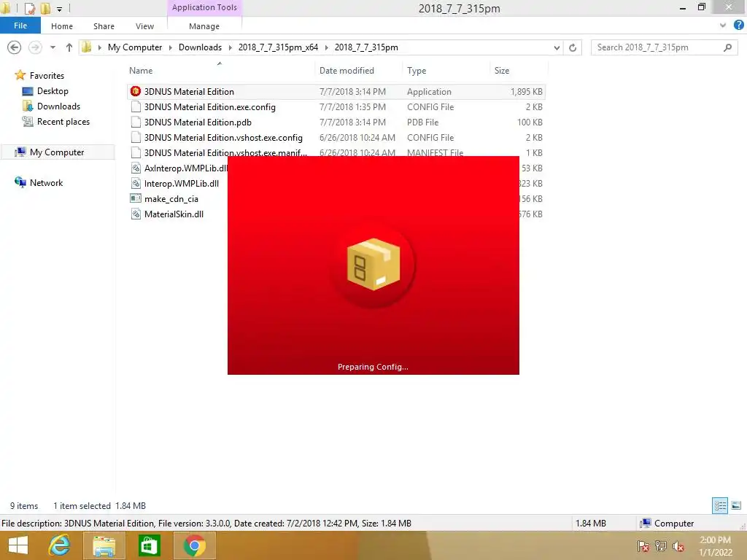Click the New folder quick access icon

click(45, 8)
